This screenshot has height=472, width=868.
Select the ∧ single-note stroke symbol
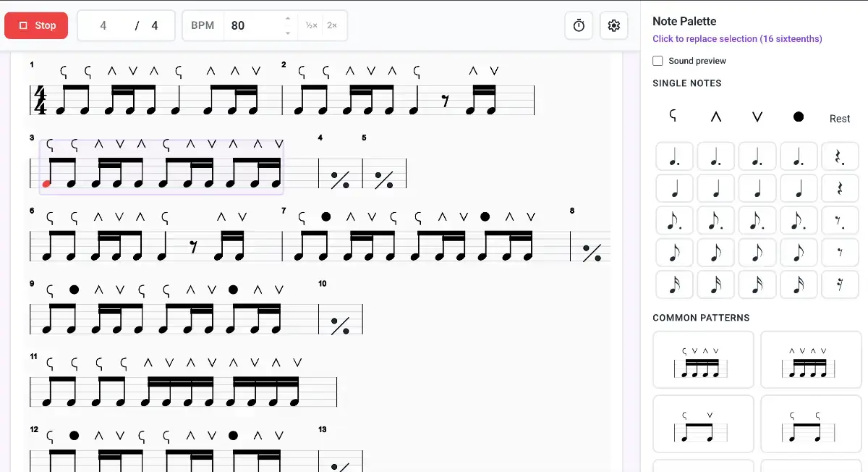716,116
